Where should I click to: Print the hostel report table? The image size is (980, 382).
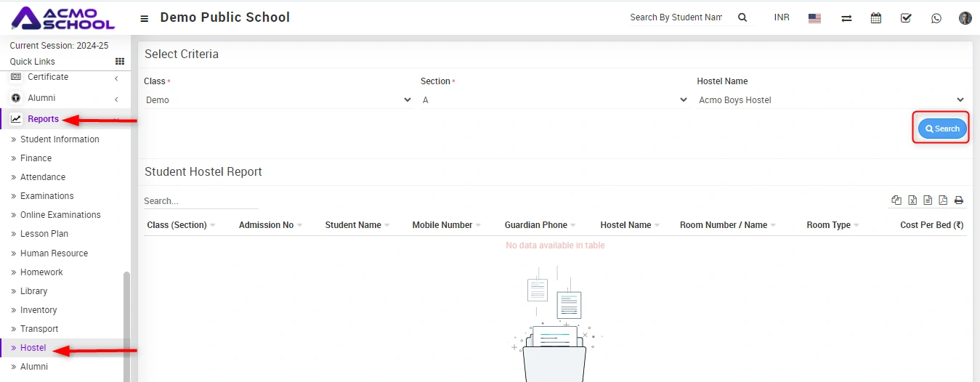[959, 200]
